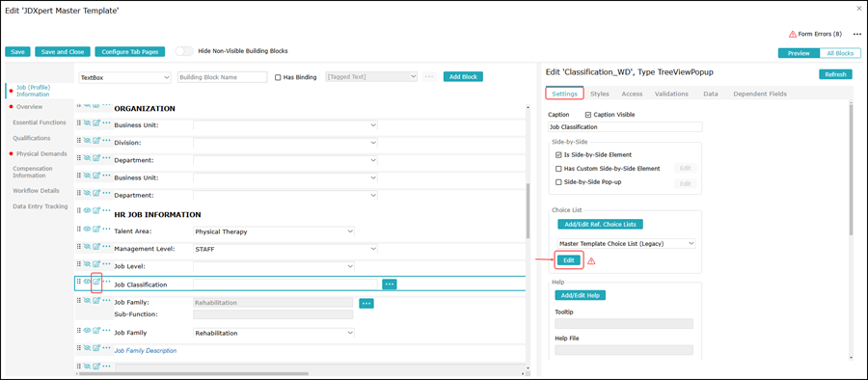Viewport: 868px width, 380px height.
Task: Enable the Side-by-Side Pop-up checkbox
Action: tap(558, 181)
